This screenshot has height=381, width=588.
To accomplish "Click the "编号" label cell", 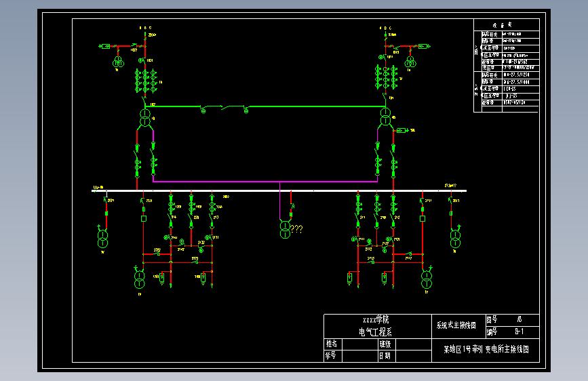I will tap(492, 332).
